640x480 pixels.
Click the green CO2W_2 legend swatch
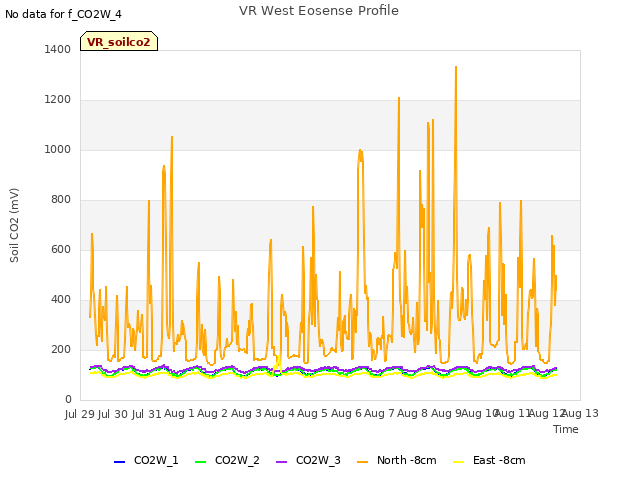[200, 462]
